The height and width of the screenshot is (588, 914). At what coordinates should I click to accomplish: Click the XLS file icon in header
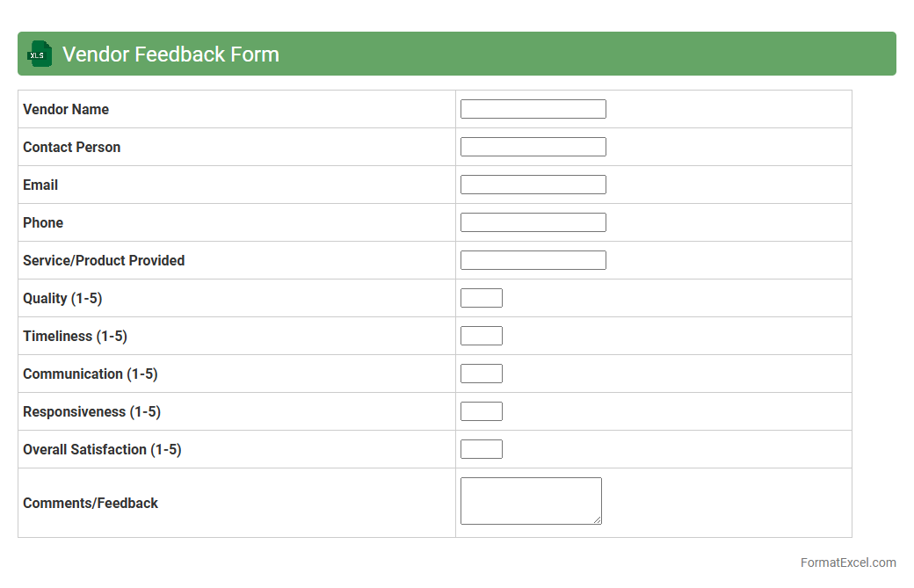click(x=39, y=54)
